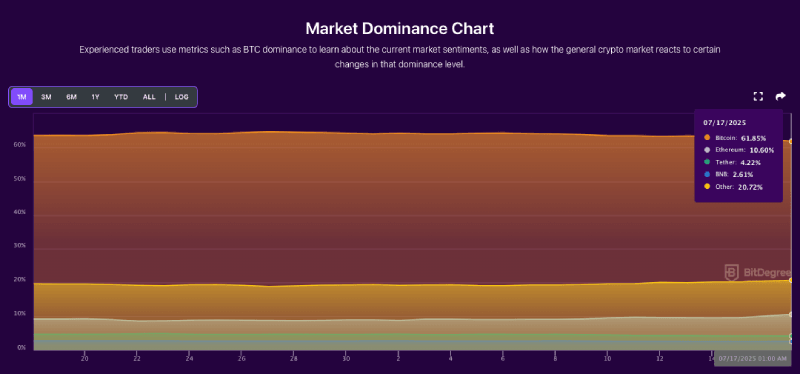800x374 pixels.
Task: Click the Ethereum grey legend dot
Action: 707,150
